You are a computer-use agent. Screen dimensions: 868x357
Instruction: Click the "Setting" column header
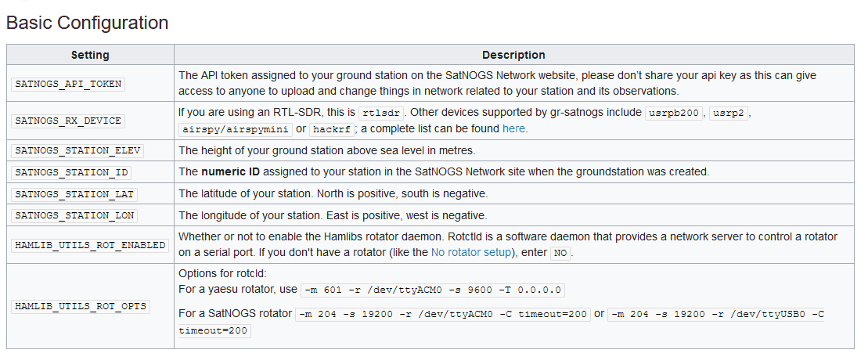pos(90,55)
